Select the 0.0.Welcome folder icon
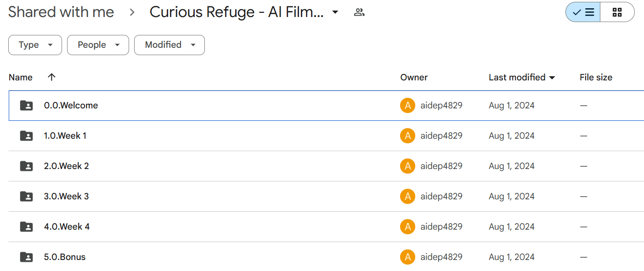 tap(27, 106)
